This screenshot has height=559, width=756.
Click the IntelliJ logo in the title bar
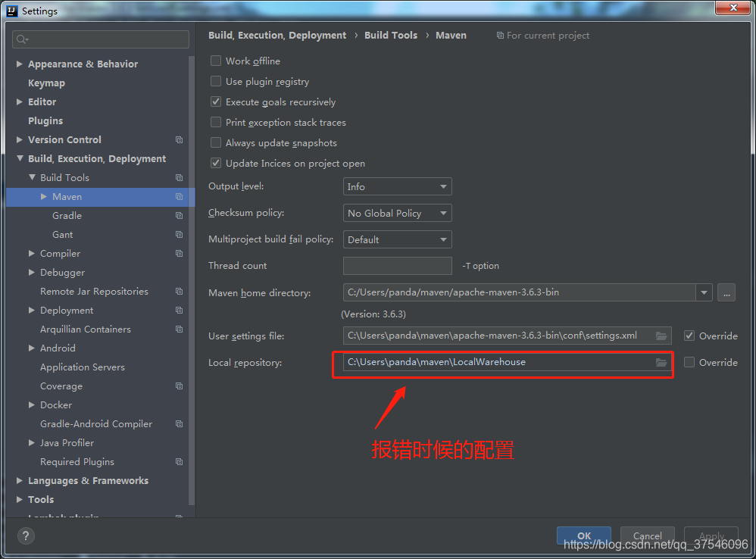[x=12, y=11]
